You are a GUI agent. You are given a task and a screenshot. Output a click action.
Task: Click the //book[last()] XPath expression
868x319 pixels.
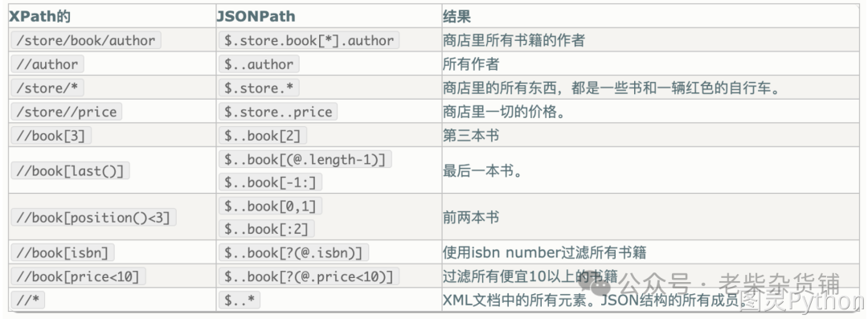click(x=70, y=170)
